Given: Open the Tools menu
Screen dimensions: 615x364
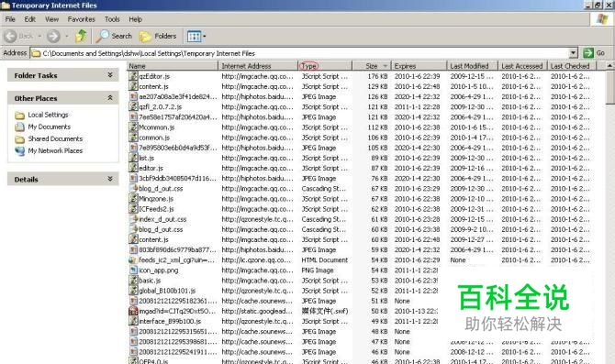Looking at the screenshot, I should [x=112, y=19].
